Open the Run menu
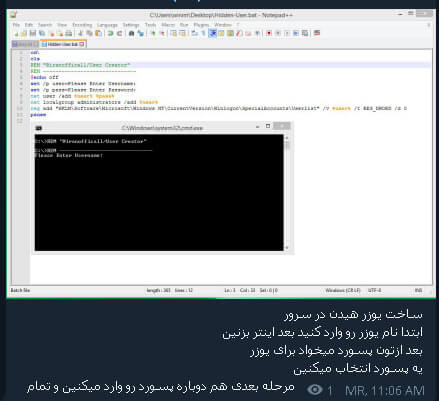Screen dimensions: 439x401 (184, 25)
